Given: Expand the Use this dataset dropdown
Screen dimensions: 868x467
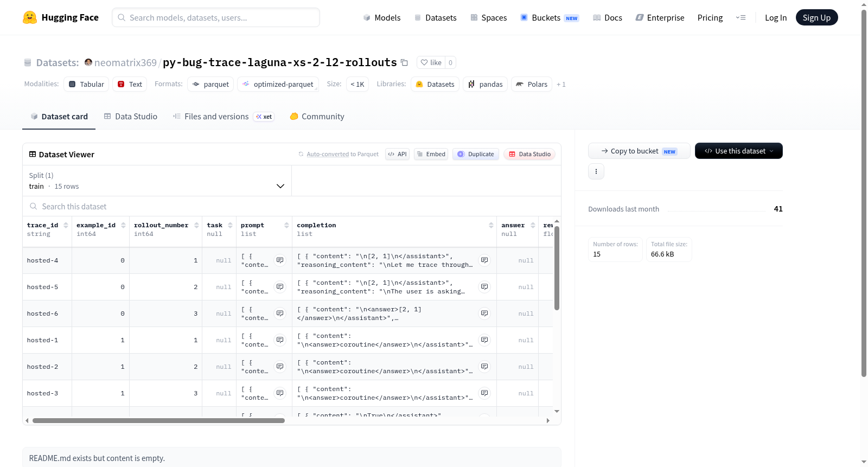Looking at the screenshot, I should pos(739,151).
